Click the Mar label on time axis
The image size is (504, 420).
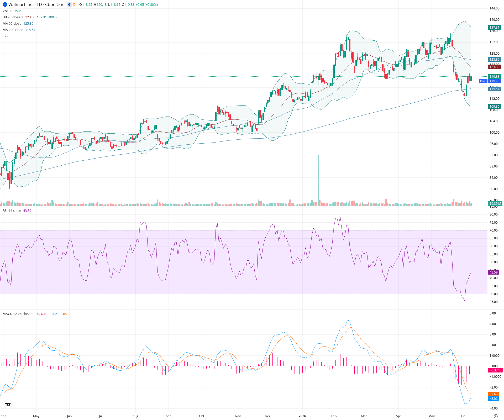364,416
